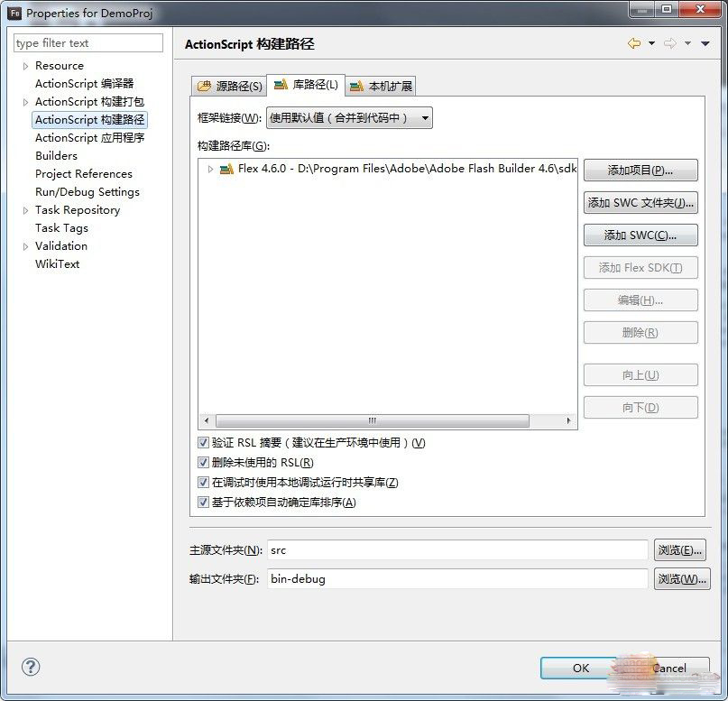Select Resource in the tree
This screenshot has width=728, height=701.
coord(60,66)
